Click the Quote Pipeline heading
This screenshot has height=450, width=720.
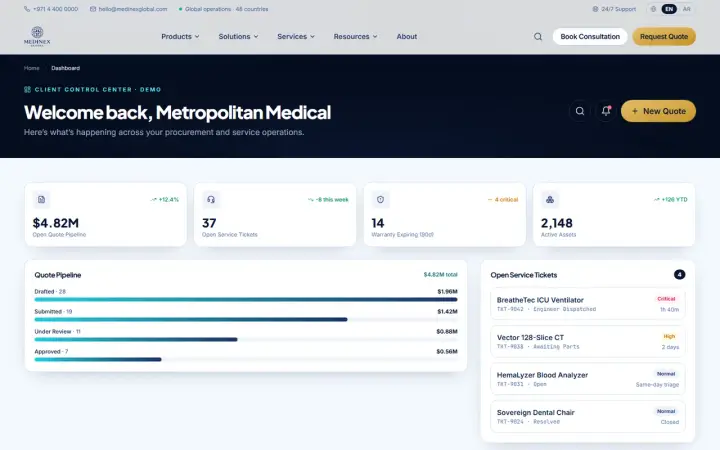click(x=58, y=275)
